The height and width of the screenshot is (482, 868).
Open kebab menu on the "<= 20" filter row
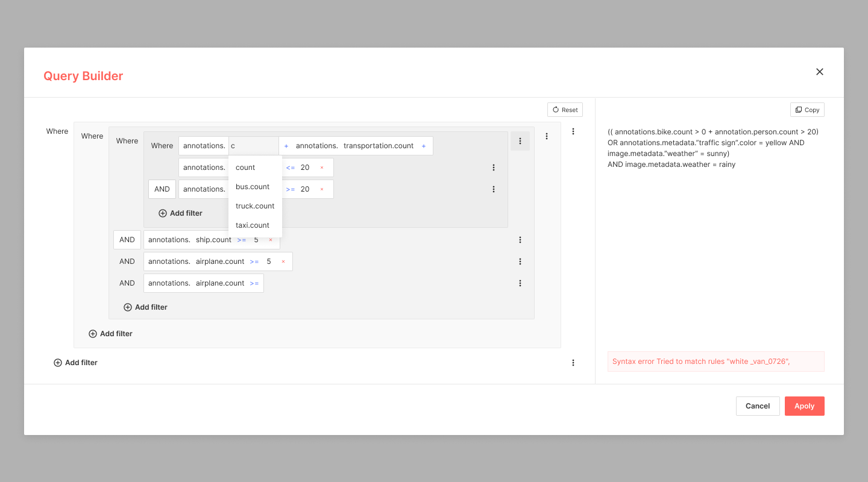(494, 167)
